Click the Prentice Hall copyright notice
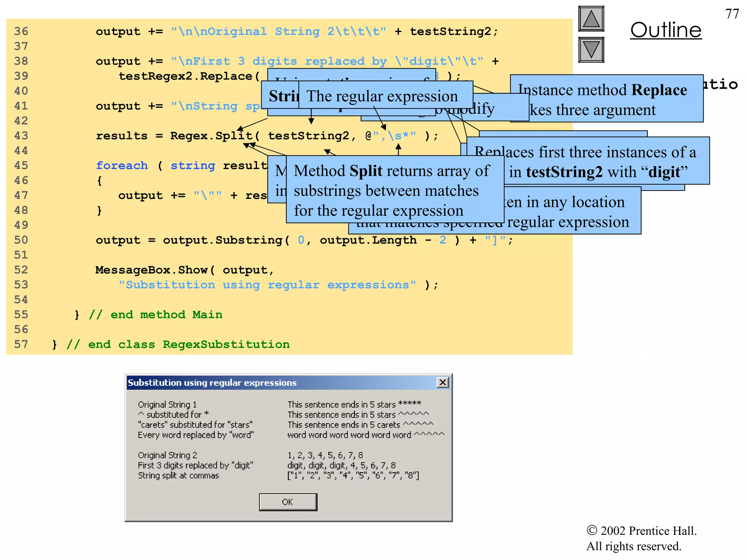Screen dimensions: 747x560 642,538
